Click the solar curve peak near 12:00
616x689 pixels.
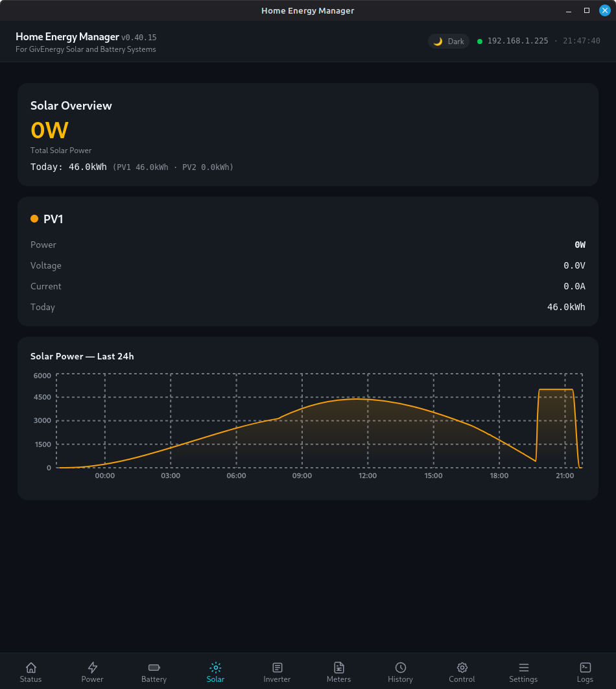358,399
